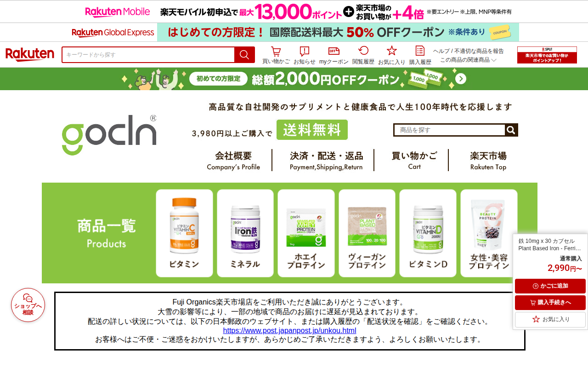The width and height of the screenshot is (588, 368).
Task: Click the かごに追加 button
Action: coord(550,286)
